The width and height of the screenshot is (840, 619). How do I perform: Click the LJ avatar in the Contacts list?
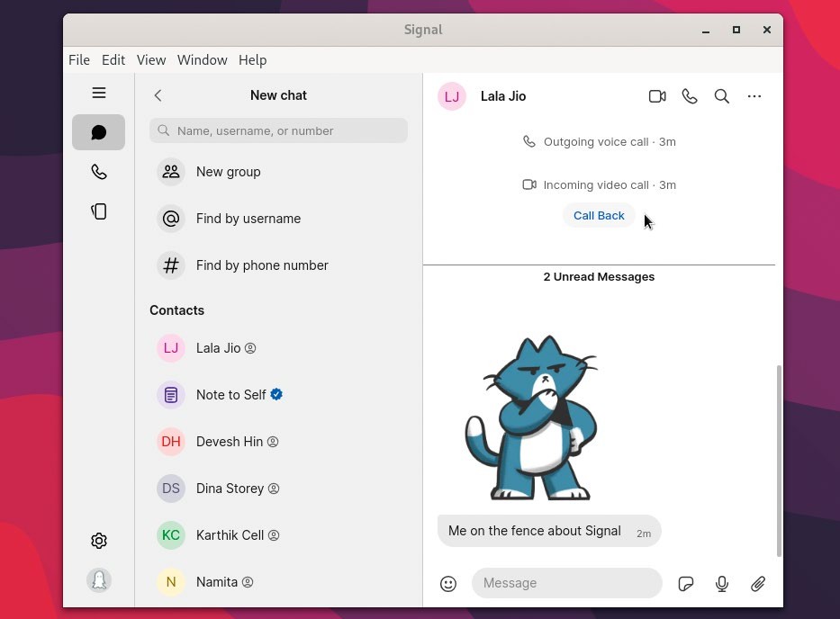(x=171, y=348)
